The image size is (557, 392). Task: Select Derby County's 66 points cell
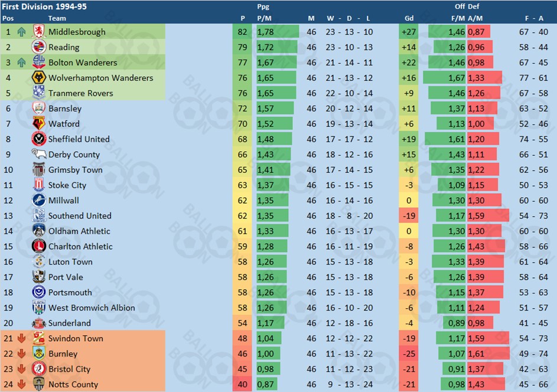point(242,155)
